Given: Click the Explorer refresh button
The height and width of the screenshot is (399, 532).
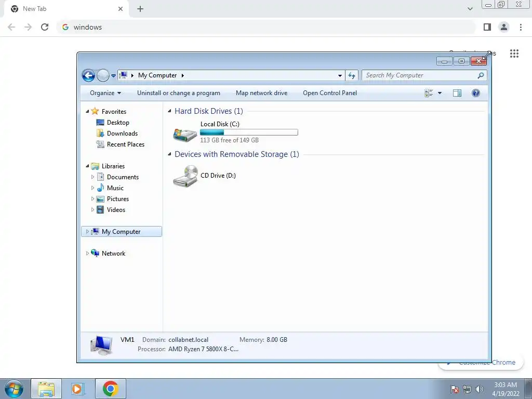Looking at the screenshot, I should pyautogui.click(x=352, y=75).
